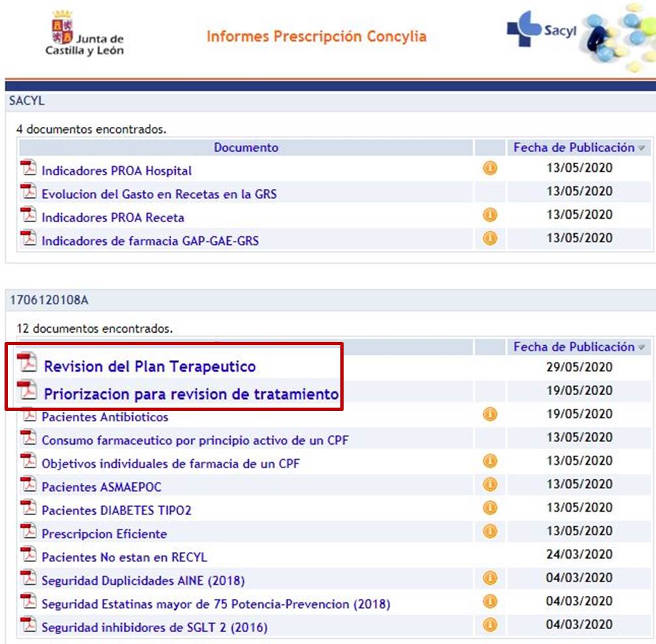Click PDF icon beside Pacientes ASMAEPOC
Image resolution: width=656 pixels, height=644 pixels.
pyautogui.click(x=29, y=486)
